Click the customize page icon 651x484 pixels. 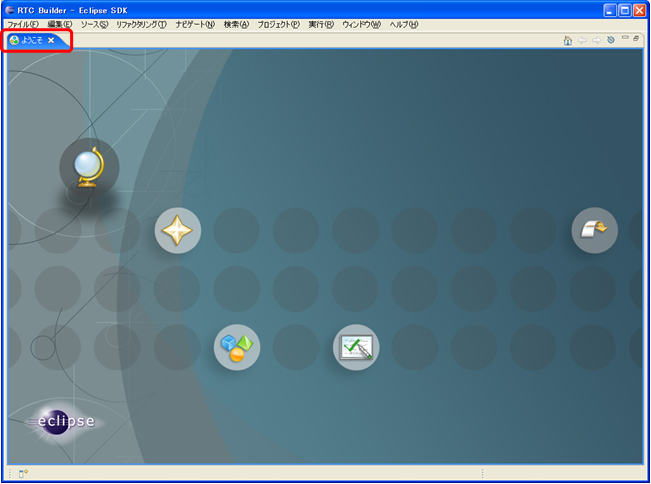pyautogui.click(x=611, y=40)
